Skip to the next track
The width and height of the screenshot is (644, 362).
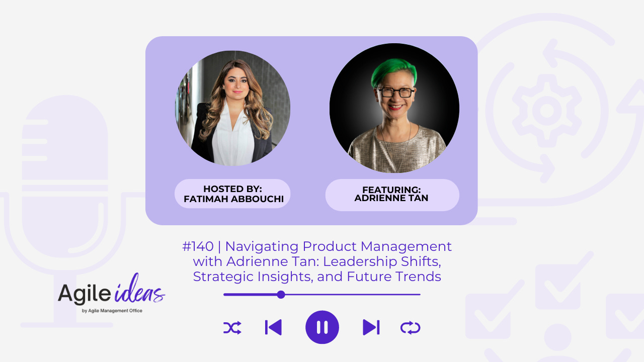pos(371,327)
